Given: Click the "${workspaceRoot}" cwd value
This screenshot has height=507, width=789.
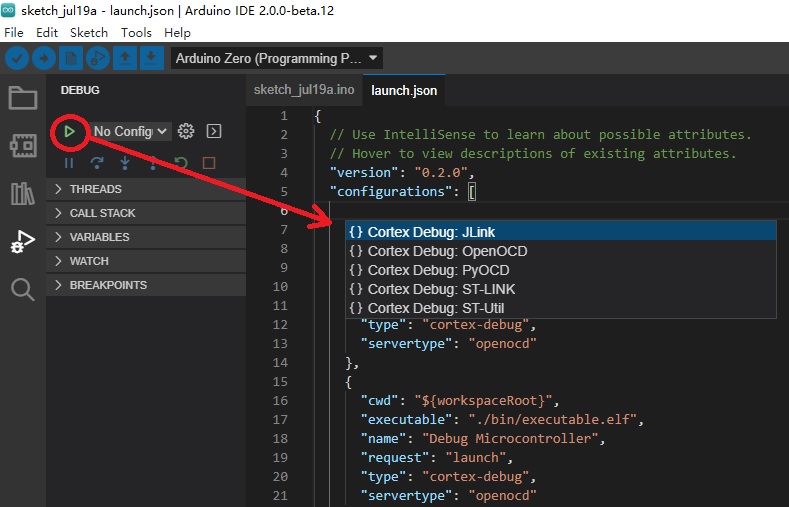Looking at the screenshot, I should click(x=483, y=400).
